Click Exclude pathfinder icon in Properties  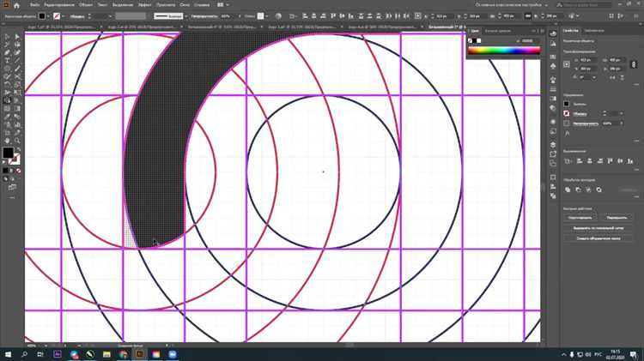[x=598, y=190]
